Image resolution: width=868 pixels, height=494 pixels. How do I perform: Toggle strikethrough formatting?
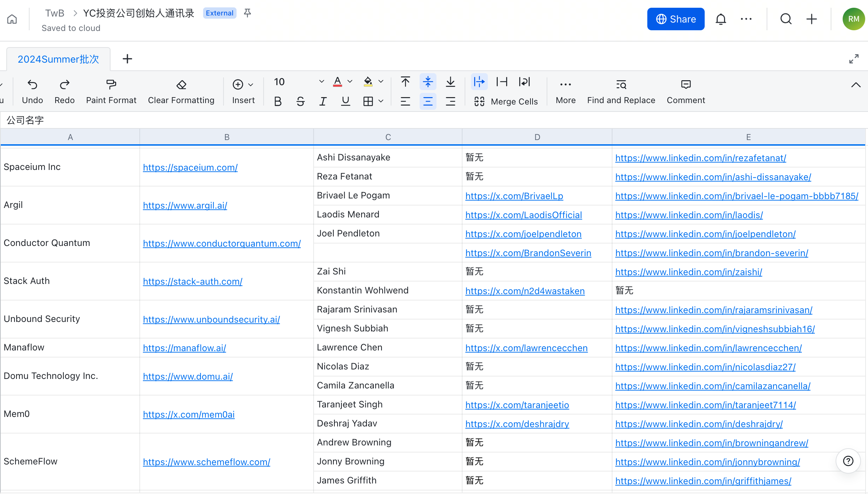point(300,101)
